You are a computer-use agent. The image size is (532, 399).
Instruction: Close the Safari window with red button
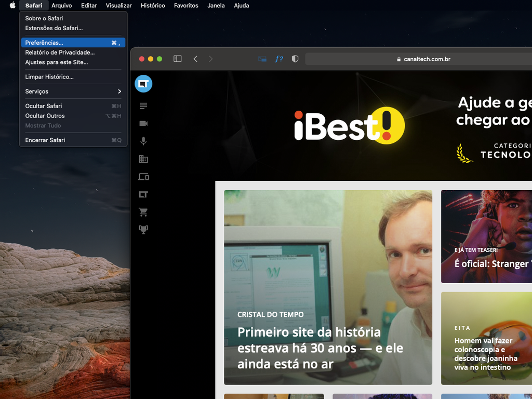tap(142, 59)
